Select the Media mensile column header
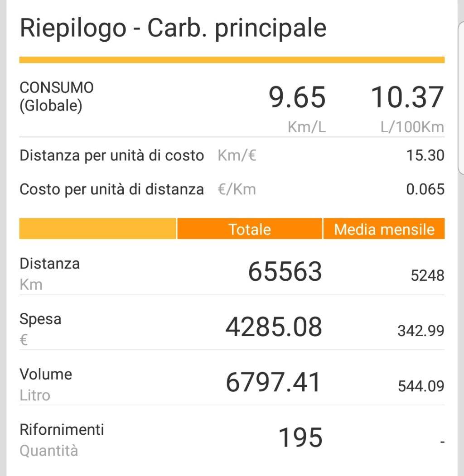This screenshot has height=476, width=464. [384, 229]
